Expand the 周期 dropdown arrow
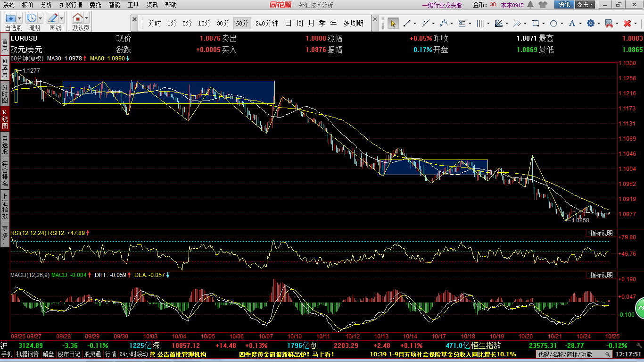 (x=41, y=18)
